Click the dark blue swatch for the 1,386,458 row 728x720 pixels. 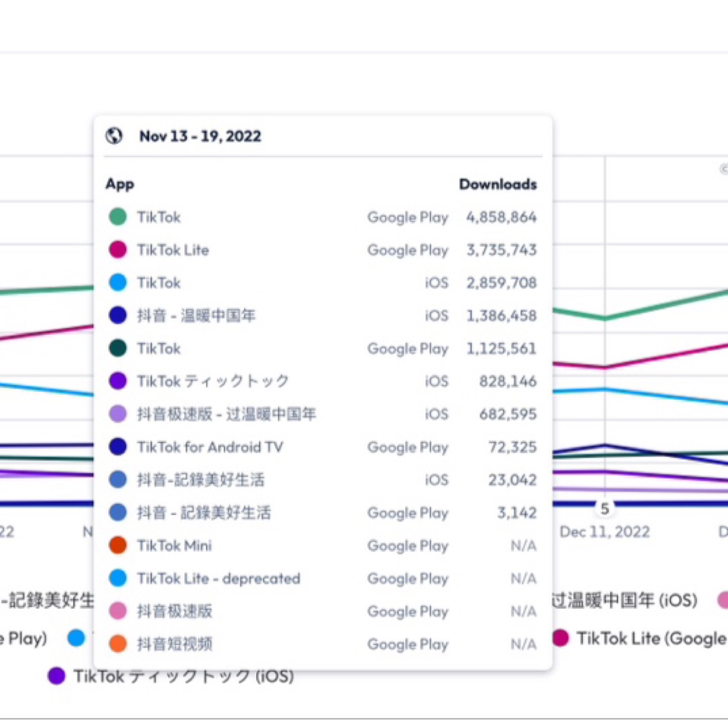coord(118,315)
